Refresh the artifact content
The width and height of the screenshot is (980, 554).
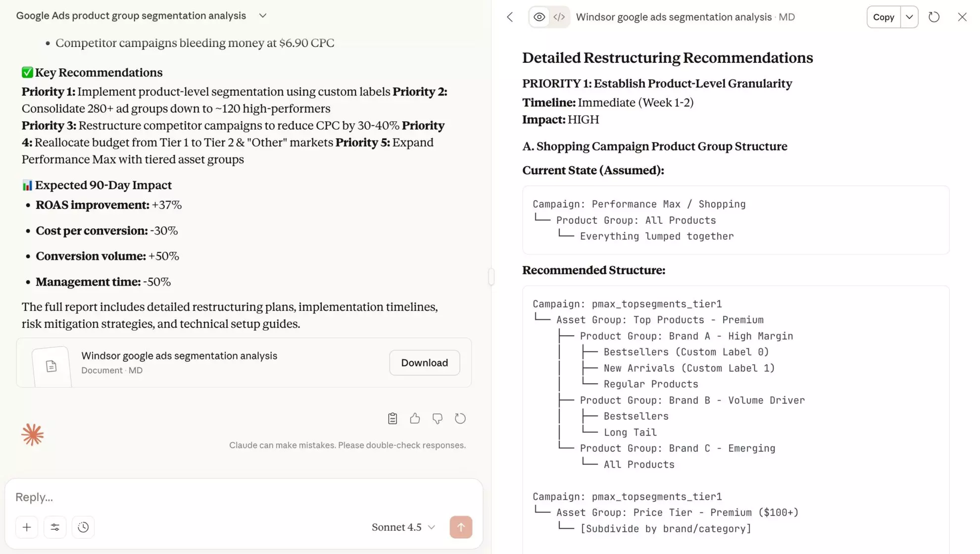coord(934,17)
